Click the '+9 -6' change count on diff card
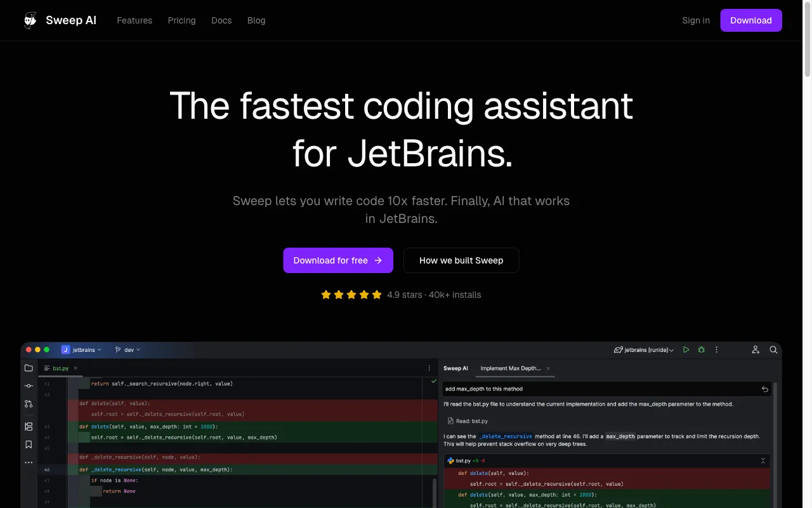 coord(479,460)
